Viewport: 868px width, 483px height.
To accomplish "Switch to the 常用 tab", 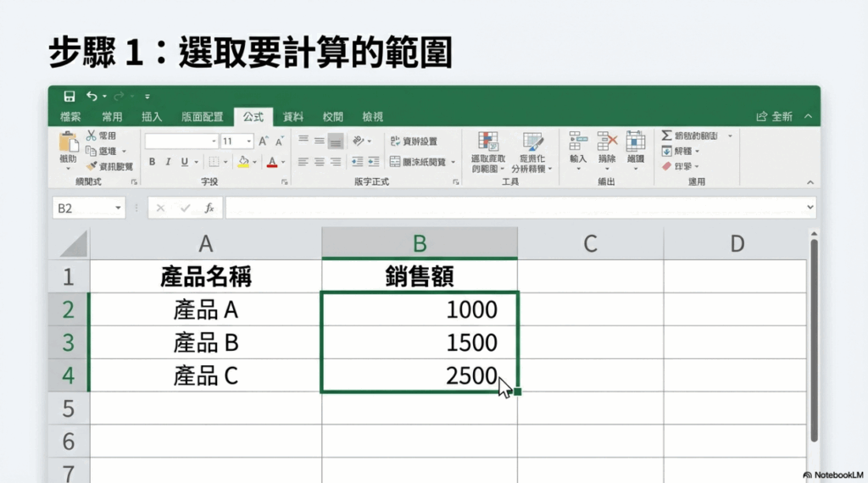I will (112, 117).
